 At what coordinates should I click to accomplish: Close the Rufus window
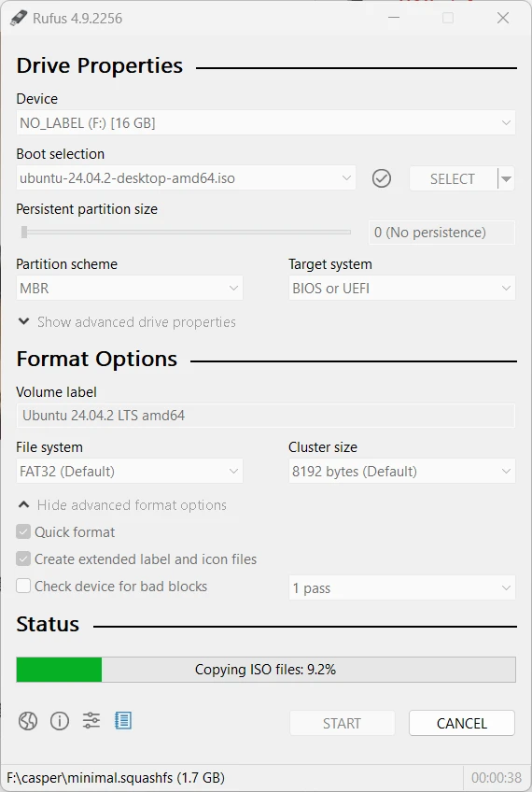point(503,18)
